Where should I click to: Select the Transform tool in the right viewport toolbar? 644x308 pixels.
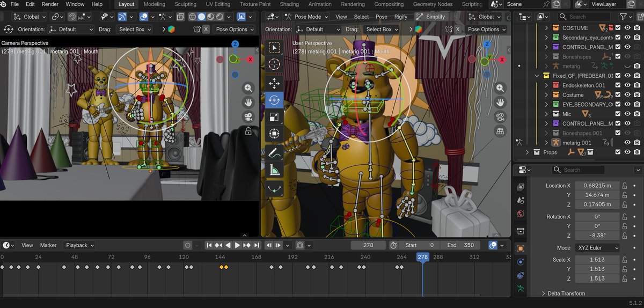pyautogui.click(x=274, y=133)
